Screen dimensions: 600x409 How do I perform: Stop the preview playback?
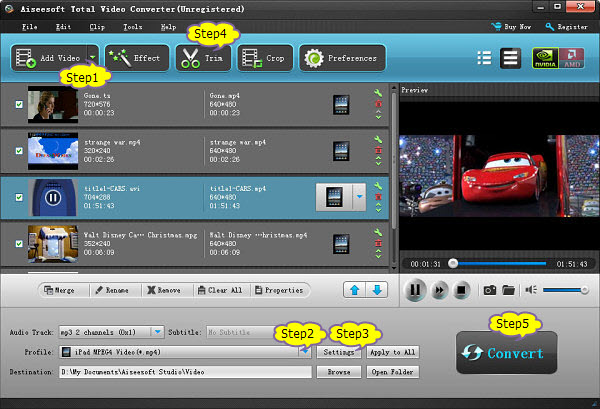(461, 290)
